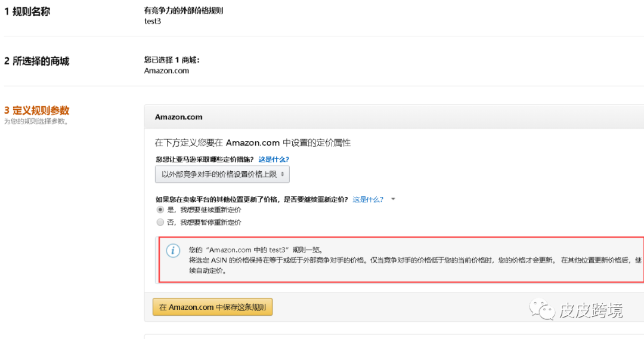Go to step '1 规则名称'
Viewport: 644px width, 339px height.
27,11
